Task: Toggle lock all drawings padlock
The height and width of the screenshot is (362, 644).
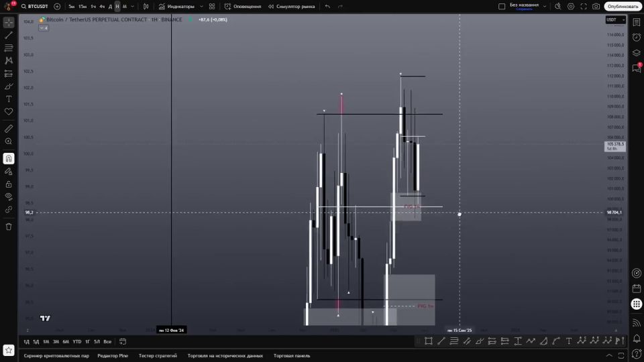Action: 9,184
